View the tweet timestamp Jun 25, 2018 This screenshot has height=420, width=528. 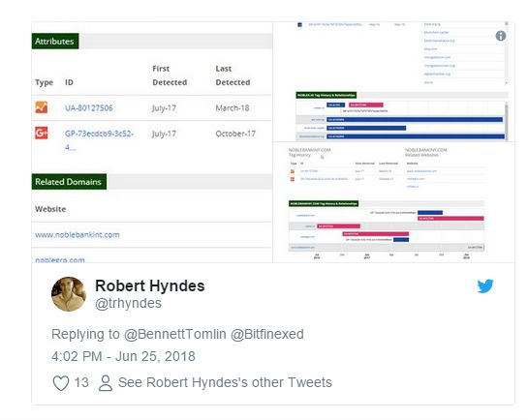click(123, 356)
